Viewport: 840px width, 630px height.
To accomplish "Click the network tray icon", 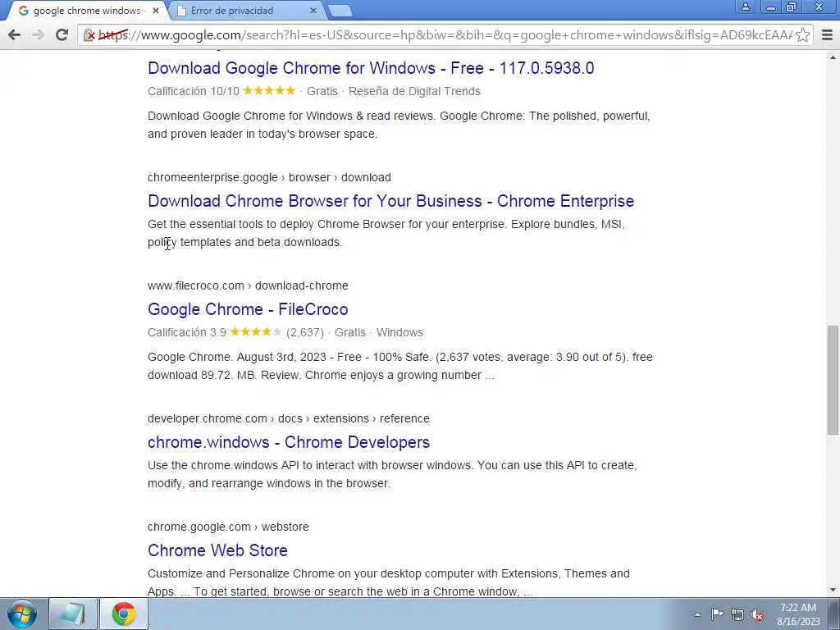I will point(737,614).
